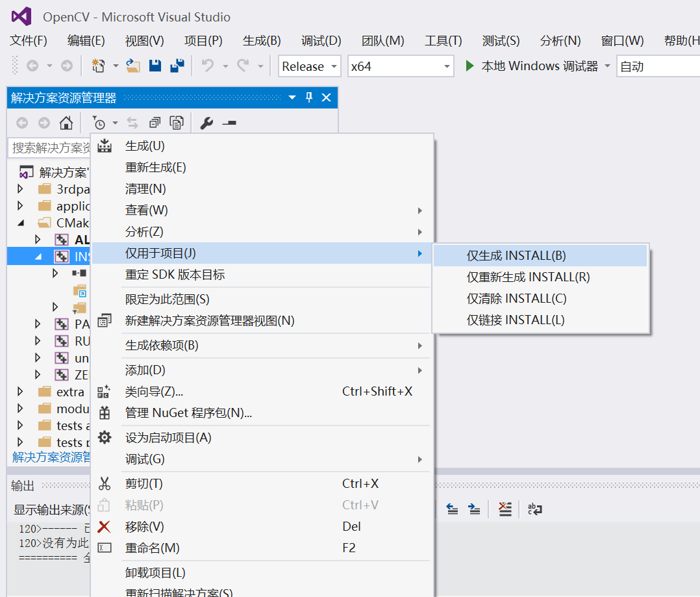Image resolution: width=700 pixels, height=597 pixels.
Task: Select 管理 NuGet 程序包(N)...
Action: [x=262, y=413]
